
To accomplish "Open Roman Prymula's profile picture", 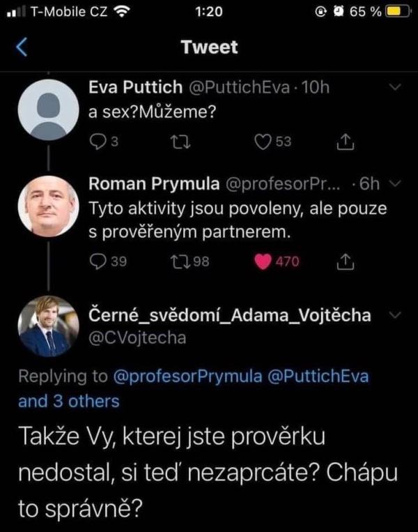I will point(48,206).
